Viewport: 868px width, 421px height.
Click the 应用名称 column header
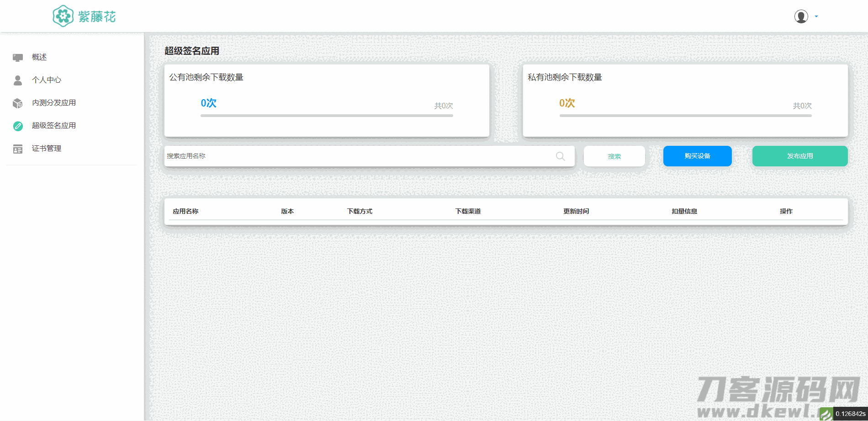pos(185,211)
